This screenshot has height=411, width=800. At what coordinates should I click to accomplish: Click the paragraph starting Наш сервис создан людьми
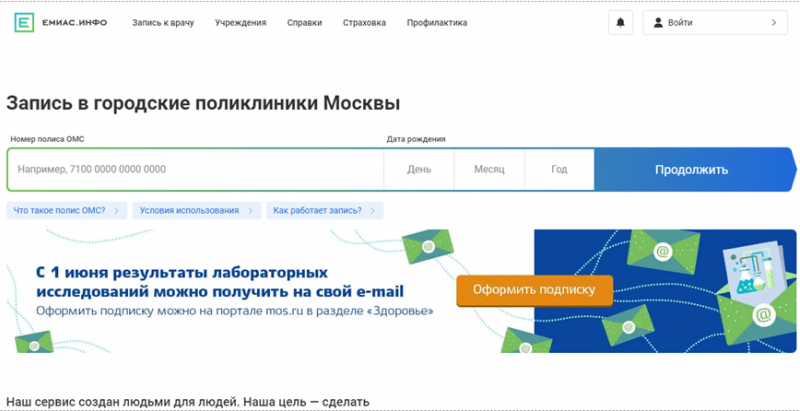coord(187,402)
